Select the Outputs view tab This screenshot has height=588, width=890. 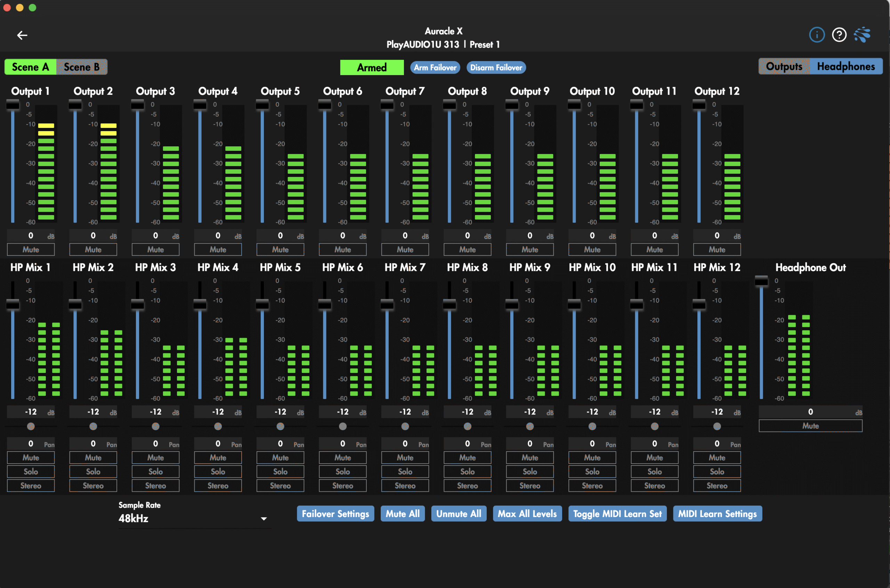(784, 66)
